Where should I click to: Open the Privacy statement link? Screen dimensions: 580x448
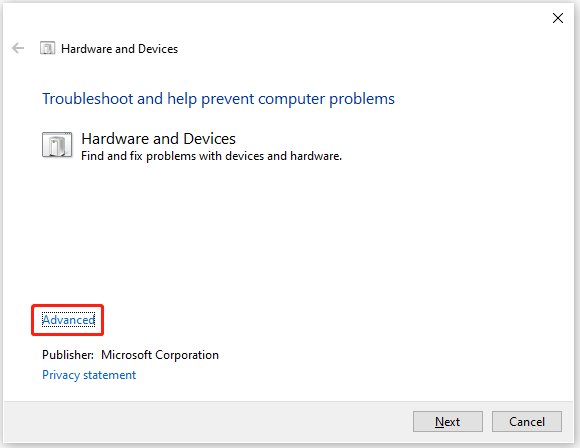pos(89,375)
